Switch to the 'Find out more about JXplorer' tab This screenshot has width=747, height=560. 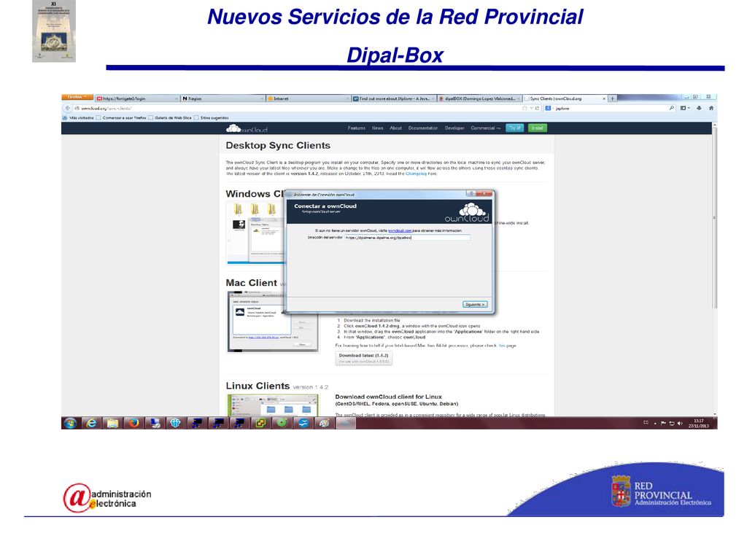(x=393, y=98)
